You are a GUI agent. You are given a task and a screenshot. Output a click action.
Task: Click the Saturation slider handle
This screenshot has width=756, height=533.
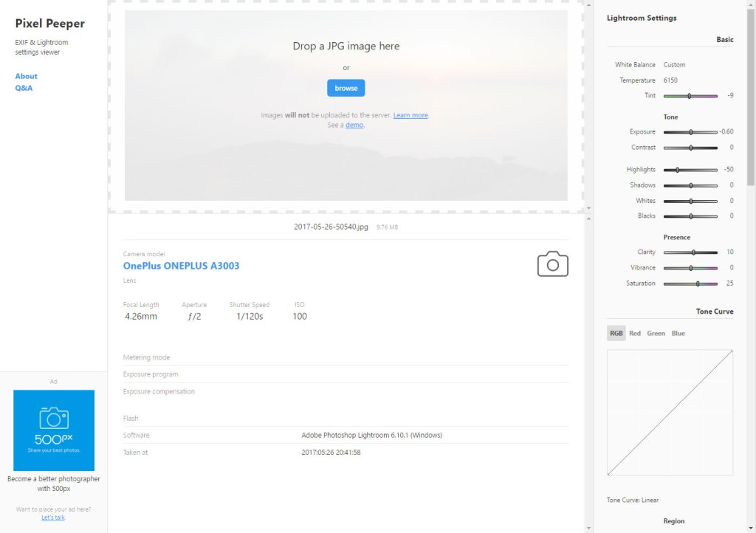pos(698,283)
